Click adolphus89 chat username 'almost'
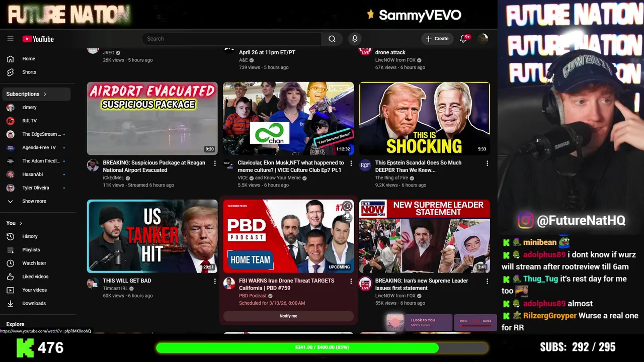The image size is (644, 362). [544, 304]
